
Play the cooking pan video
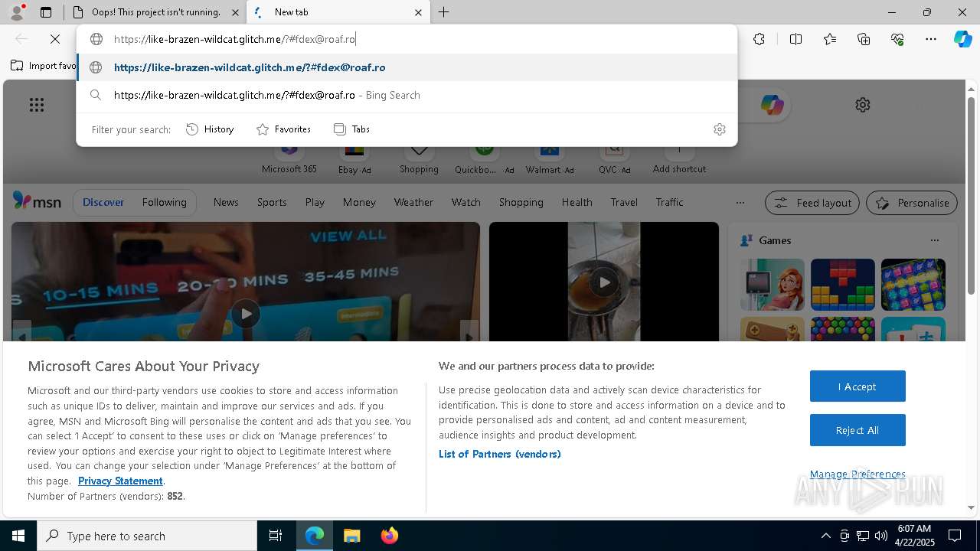click(604, 282)
